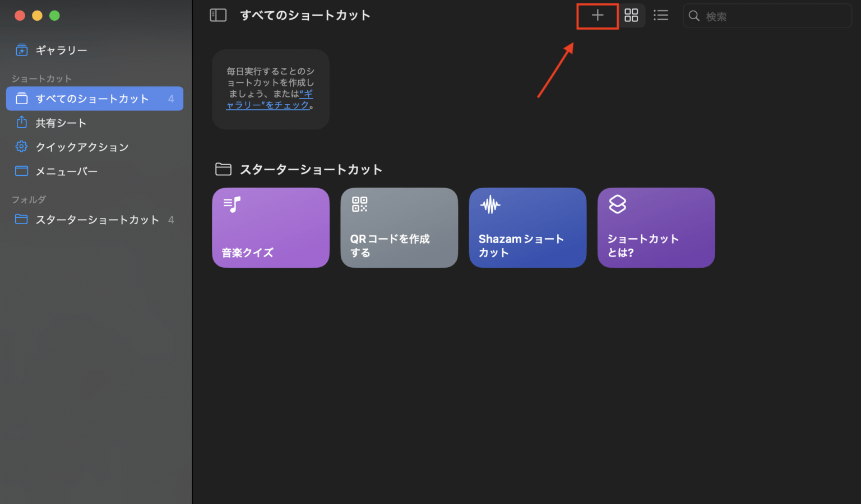
Task: Switch to list view mode
Action: pyautogui.click(x=661, y=15)
